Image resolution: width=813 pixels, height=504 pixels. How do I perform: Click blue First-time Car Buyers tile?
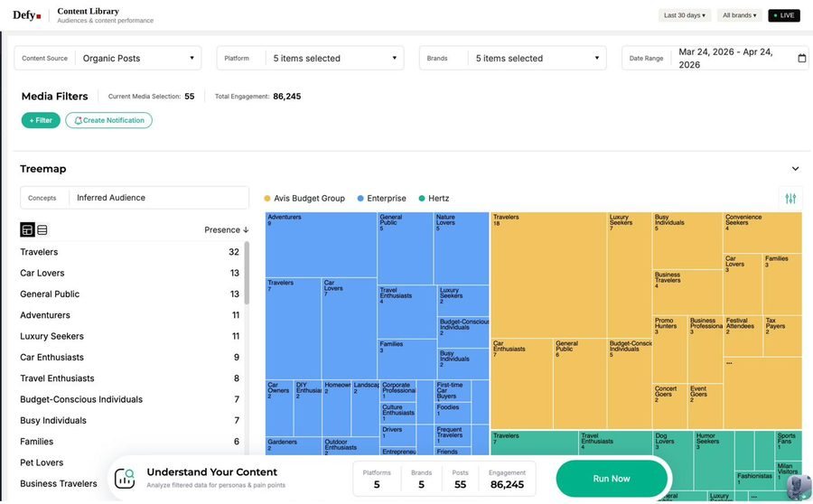453,391
